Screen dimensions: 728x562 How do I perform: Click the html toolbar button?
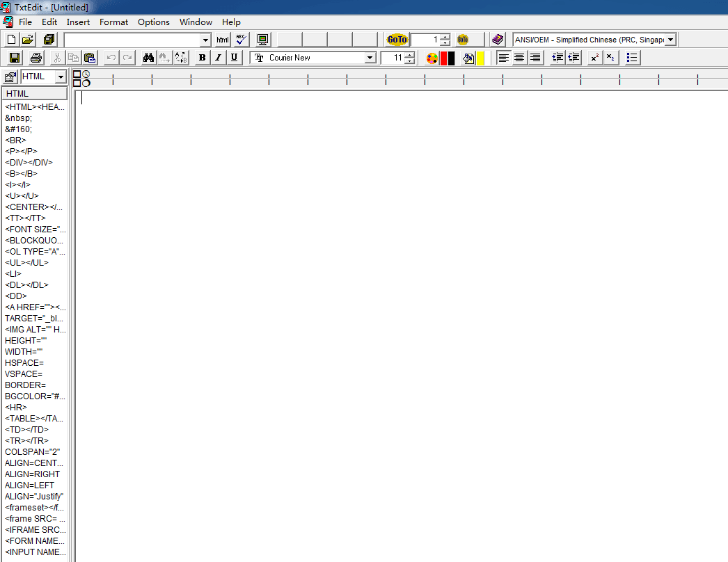click(x=223, y=40)
